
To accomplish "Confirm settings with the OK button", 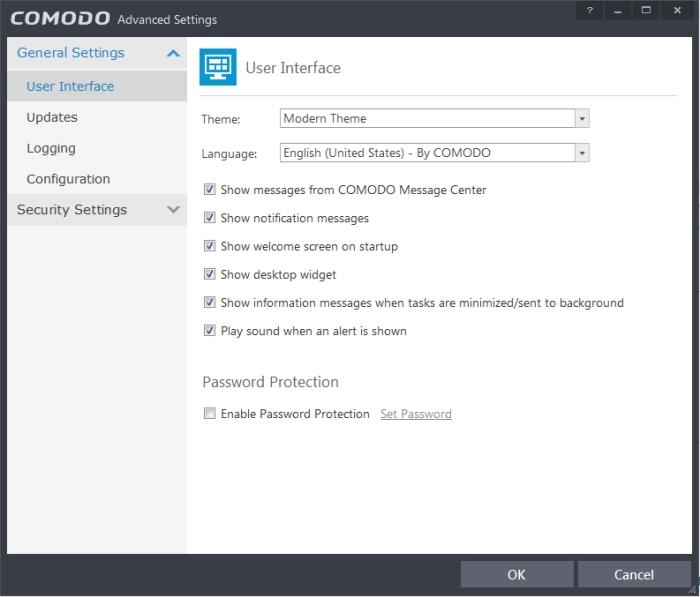I will tap(517, 574).
